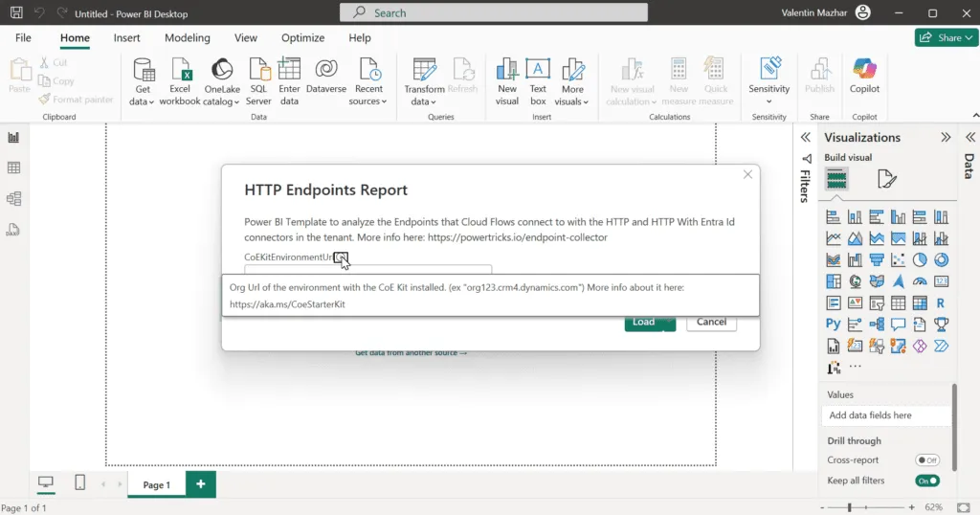Switch to the Insert ribbon tab
Image resolution: width=980 pixels, height=515 pixels.
coord(127,37)
